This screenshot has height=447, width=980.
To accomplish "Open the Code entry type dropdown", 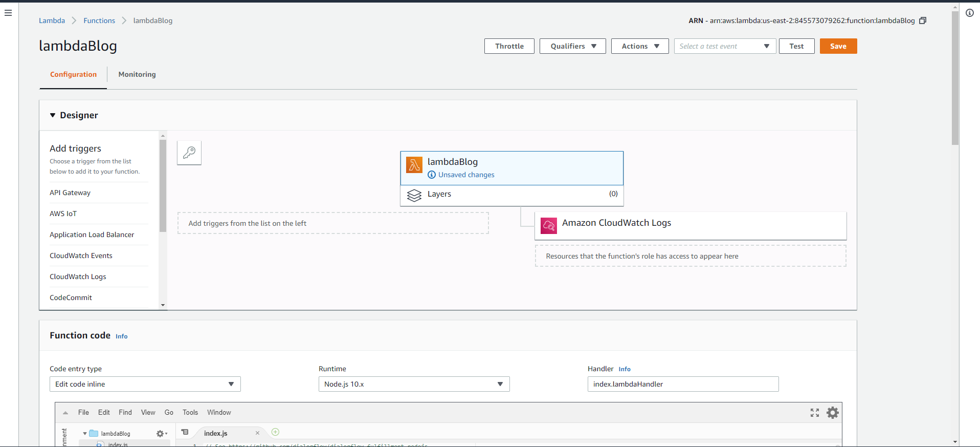I will (x=145, y=384).
